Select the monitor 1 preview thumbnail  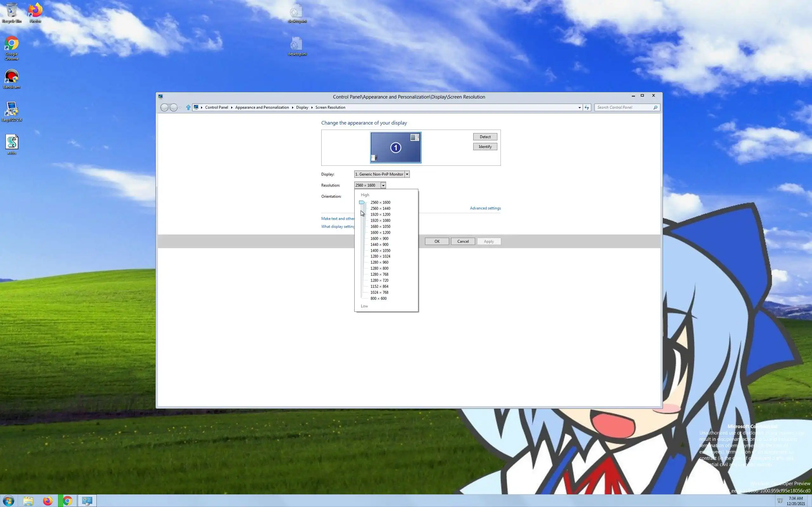(396, 148)
